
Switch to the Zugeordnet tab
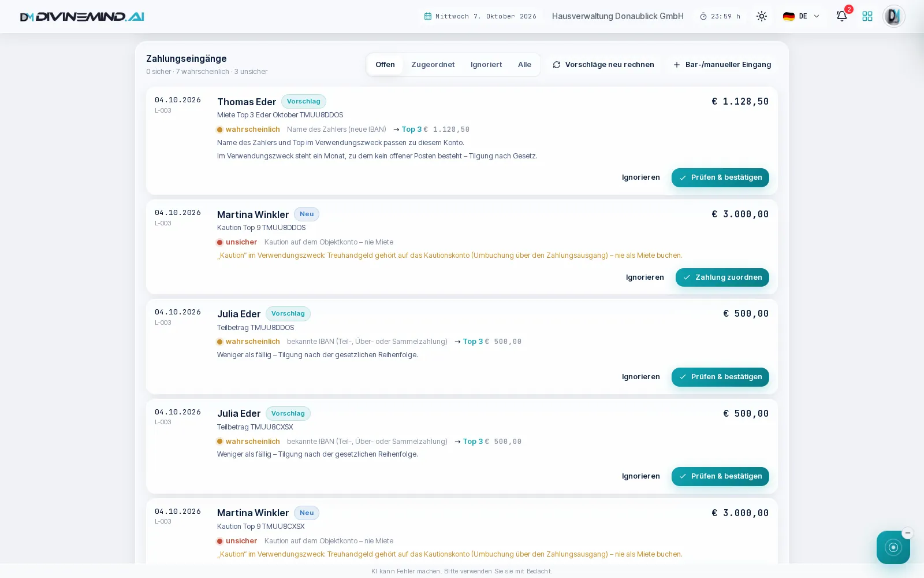pyautogui.click(x=433, y=65)
